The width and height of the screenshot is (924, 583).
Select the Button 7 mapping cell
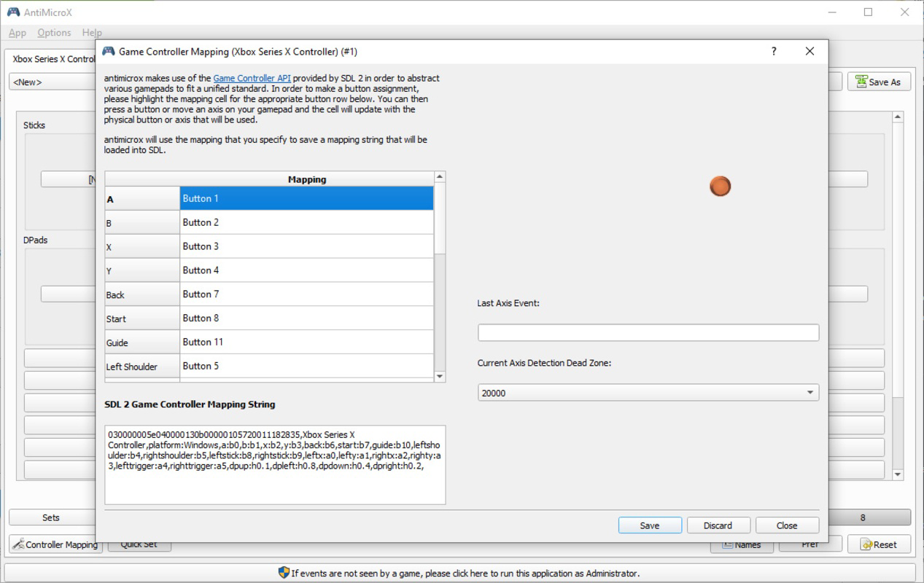coord(306,294)
